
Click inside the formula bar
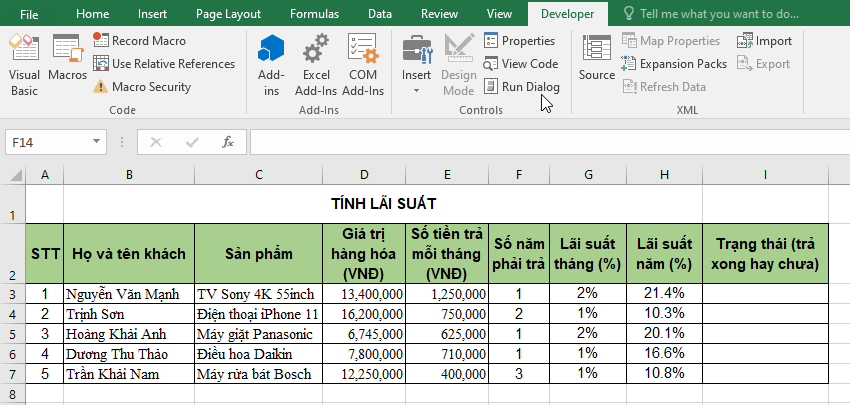click(540, 142)
